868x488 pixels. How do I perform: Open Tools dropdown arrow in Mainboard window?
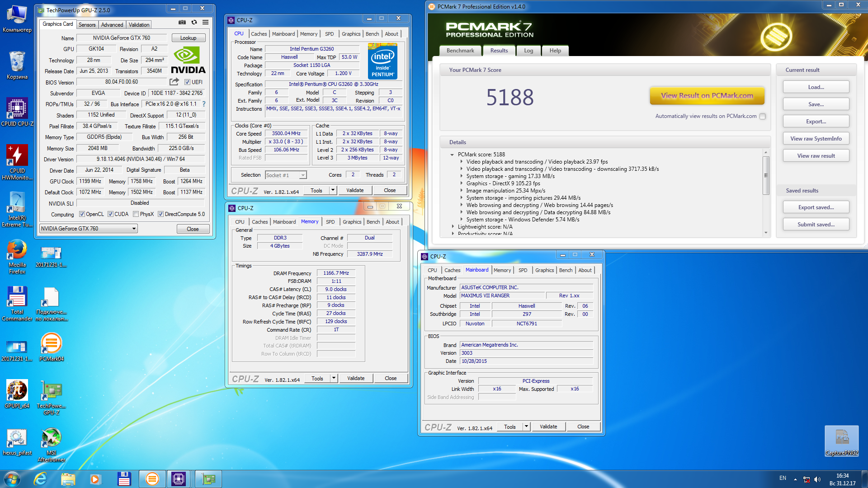(x=527, y=427)
